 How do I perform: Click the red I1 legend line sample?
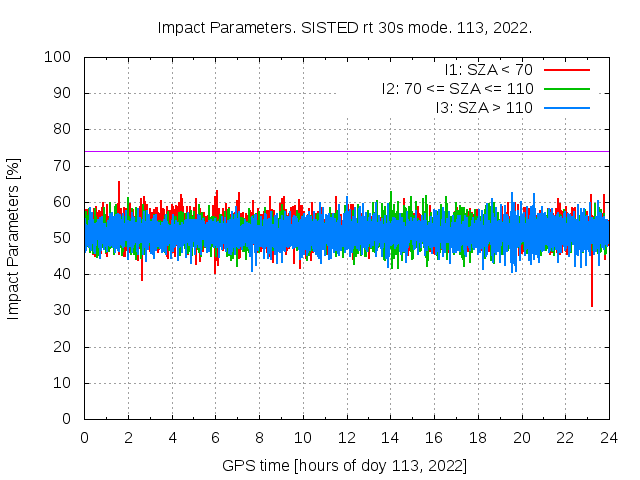click(x=566, y=70)
